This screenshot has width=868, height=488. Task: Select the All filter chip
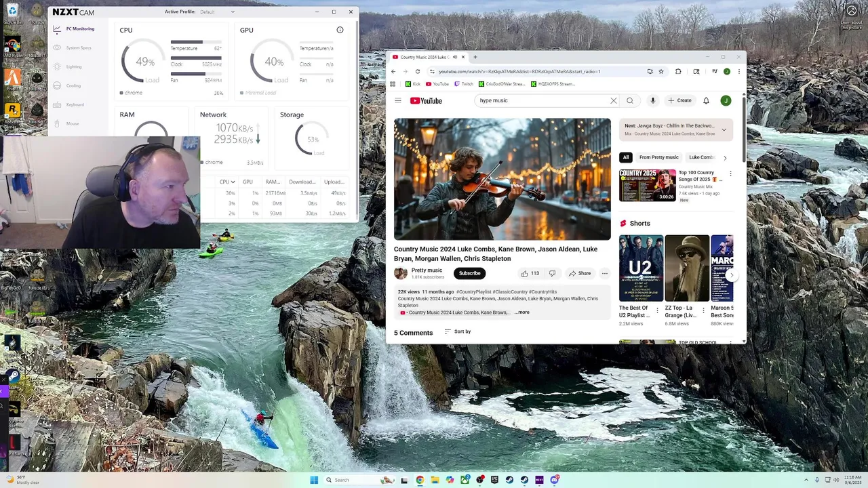point(626,157)
